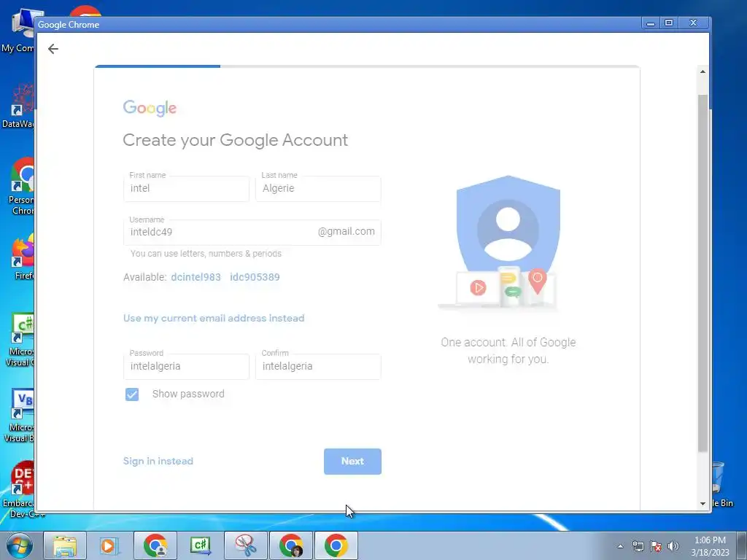Launch Windows Media Player from the taskbar
This screenshot has width=747, height=560.
[109, 545]
